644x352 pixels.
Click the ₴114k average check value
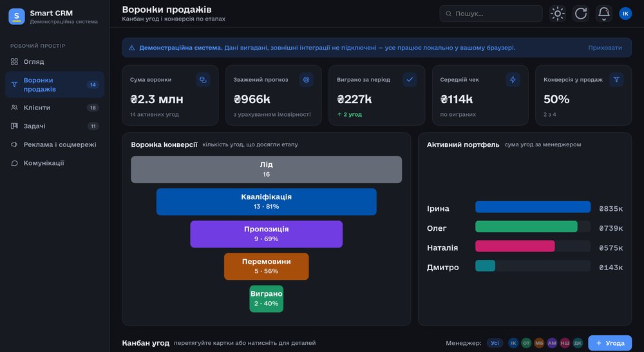457,99
